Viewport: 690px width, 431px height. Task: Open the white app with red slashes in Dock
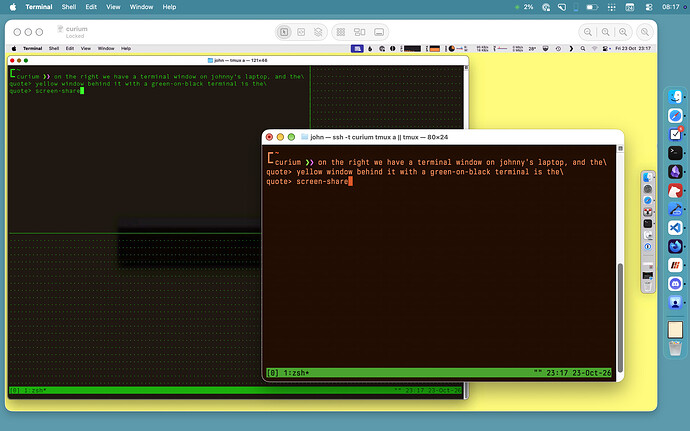675,265
